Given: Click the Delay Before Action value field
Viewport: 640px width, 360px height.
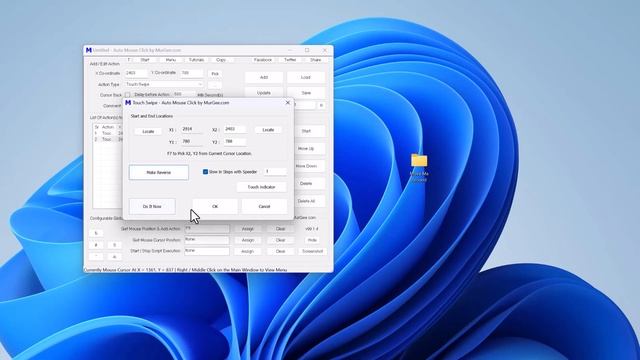Looking at the screenshot, I should [184, 94].
